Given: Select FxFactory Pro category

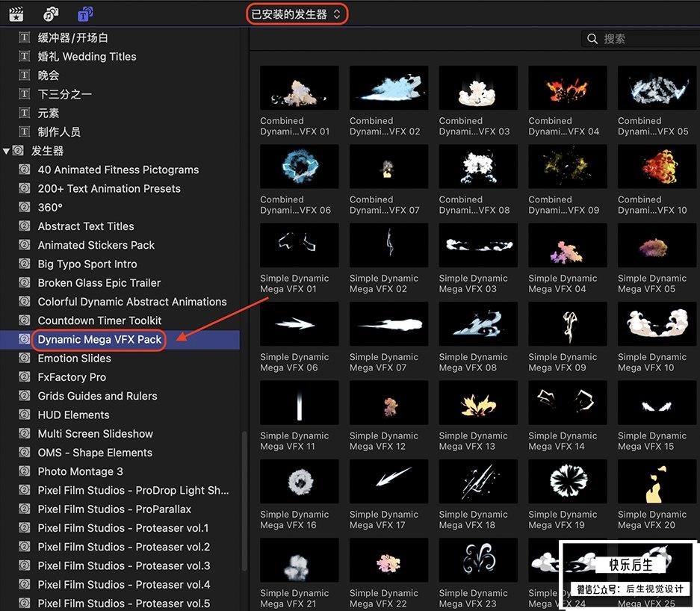Looking at the screenshot, I should point(72,377).
